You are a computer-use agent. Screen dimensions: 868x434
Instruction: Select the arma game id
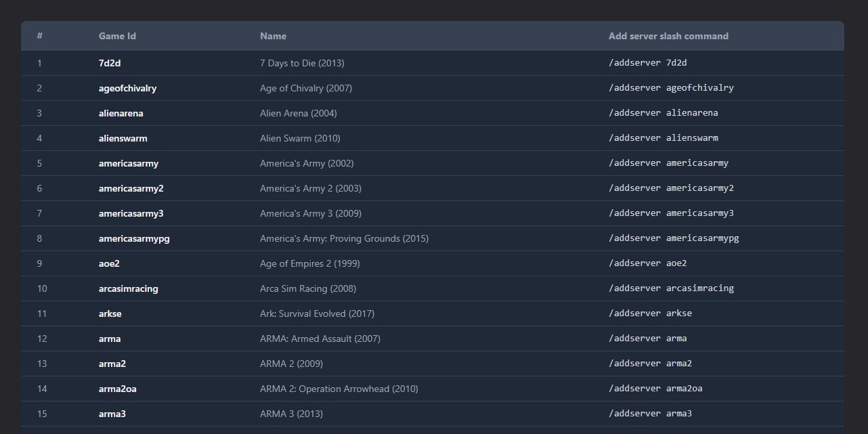tap(110, 339)
